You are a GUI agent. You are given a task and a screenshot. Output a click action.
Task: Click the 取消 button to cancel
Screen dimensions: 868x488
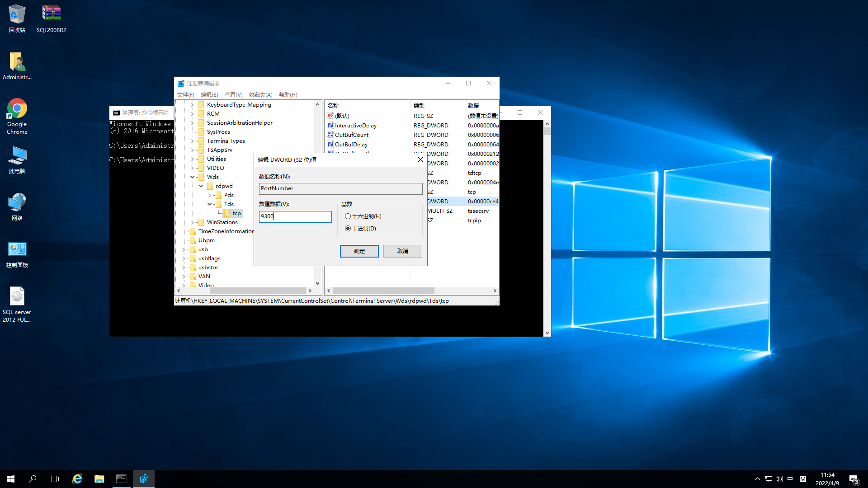(x=402, y=251)
